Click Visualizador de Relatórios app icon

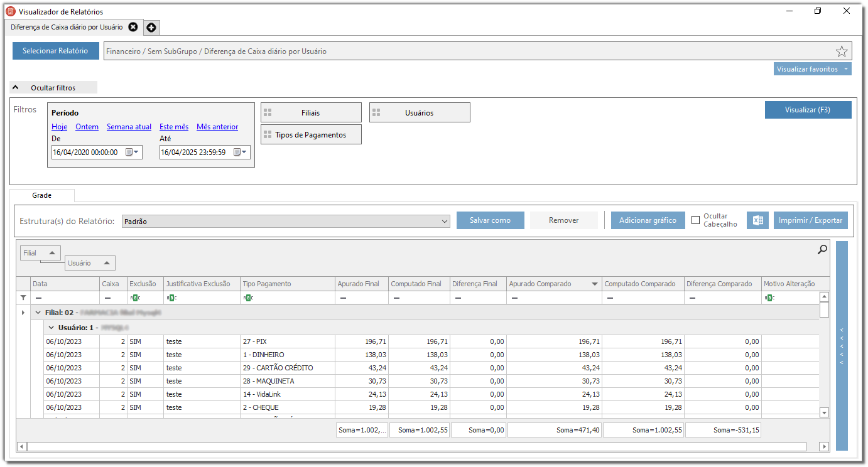pos(10,11)
